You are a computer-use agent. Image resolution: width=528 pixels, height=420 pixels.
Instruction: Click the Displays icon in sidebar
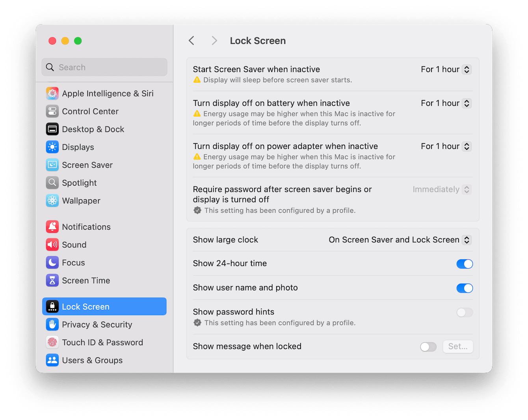point(52,147)
